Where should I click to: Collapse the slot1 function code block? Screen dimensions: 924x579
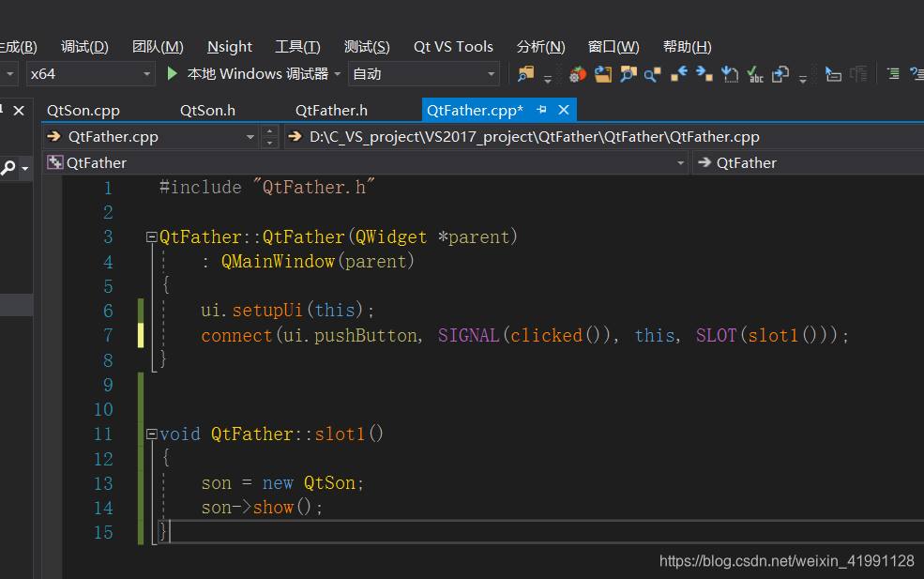pos(151,434)
